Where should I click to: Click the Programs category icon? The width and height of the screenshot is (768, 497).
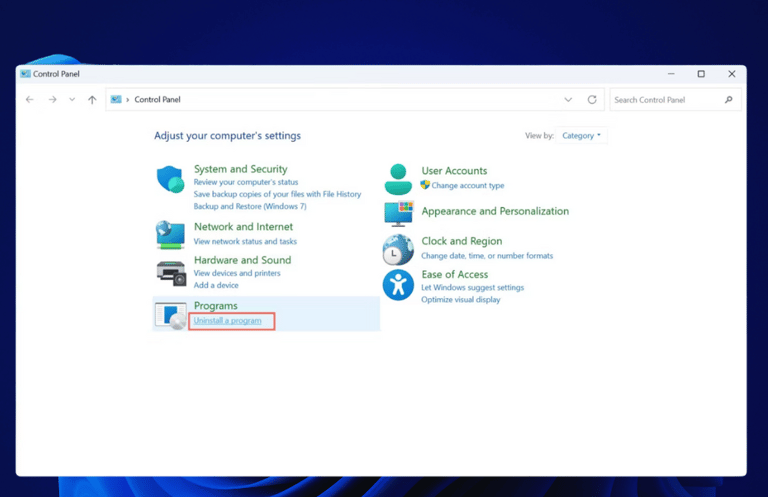pyautogui.click(x=171, y=315)
